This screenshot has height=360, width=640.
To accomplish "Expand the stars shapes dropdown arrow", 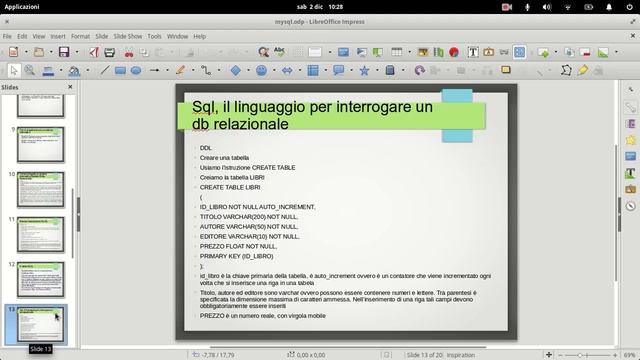I will (377, 70).
